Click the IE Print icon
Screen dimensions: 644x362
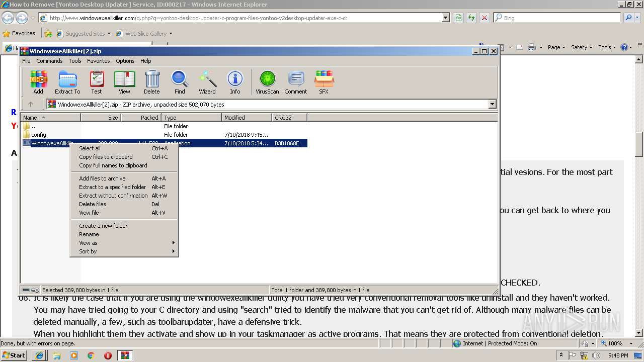(532, 47)
